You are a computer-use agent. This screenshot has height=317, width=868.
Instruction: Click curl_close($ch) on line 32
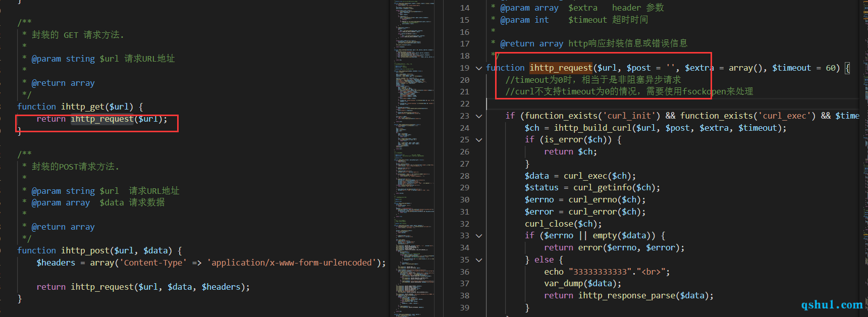point(561,224)
